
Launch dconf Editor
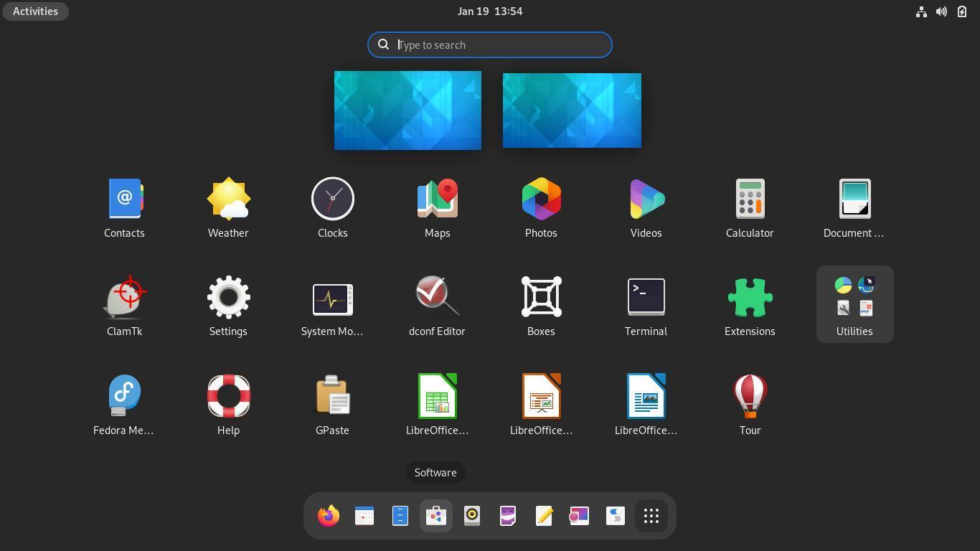pyautogui.click(x=437, y=298)
